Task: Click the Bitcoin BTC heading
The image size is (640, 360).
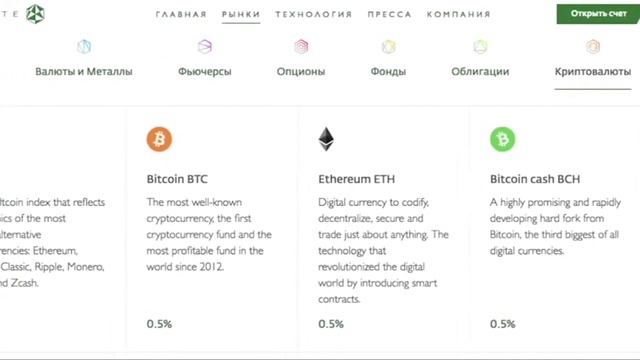Action: (x=177, y=179)
